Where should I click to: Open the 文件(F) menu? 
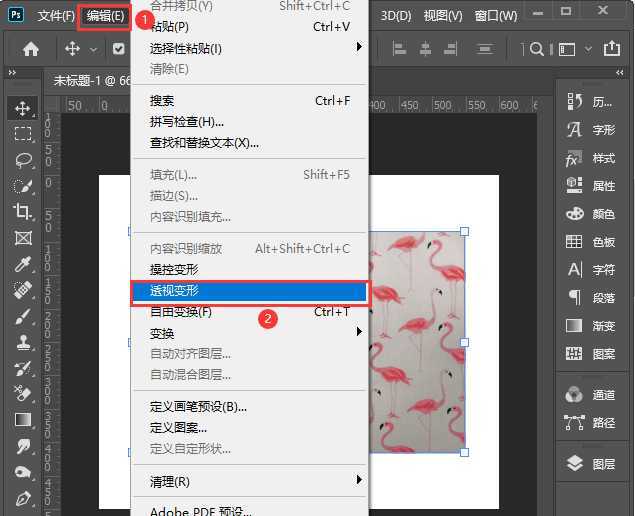click(55, 16)
